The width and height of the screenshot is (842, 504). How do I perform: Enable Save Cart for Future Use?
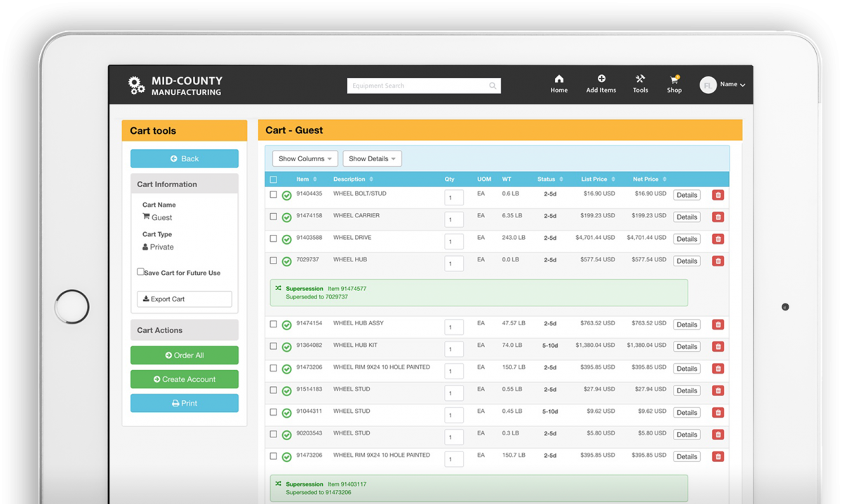tap(140, 271)
